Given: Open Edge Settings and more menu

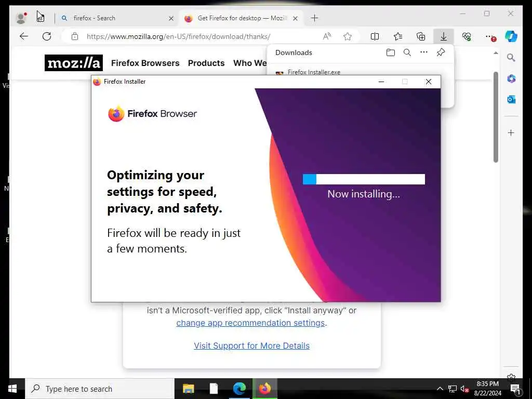Looking at the screenshot, I should (490, 36).
